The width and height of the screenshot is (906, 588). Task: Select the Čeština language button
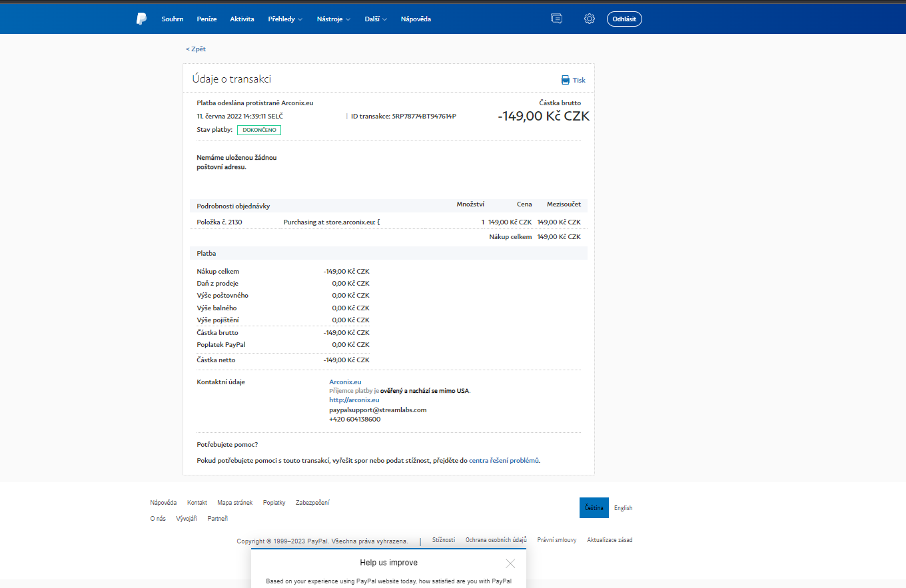click(594, 508)
